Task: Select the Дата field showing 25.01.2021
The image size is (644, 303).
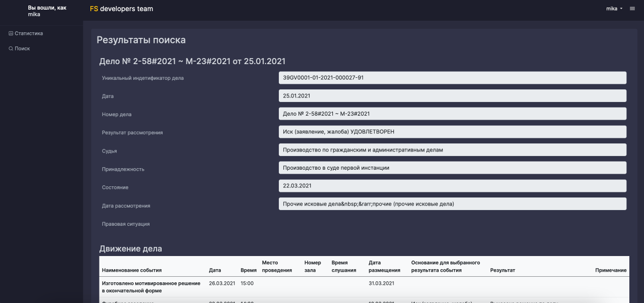Action: [452, 96]
